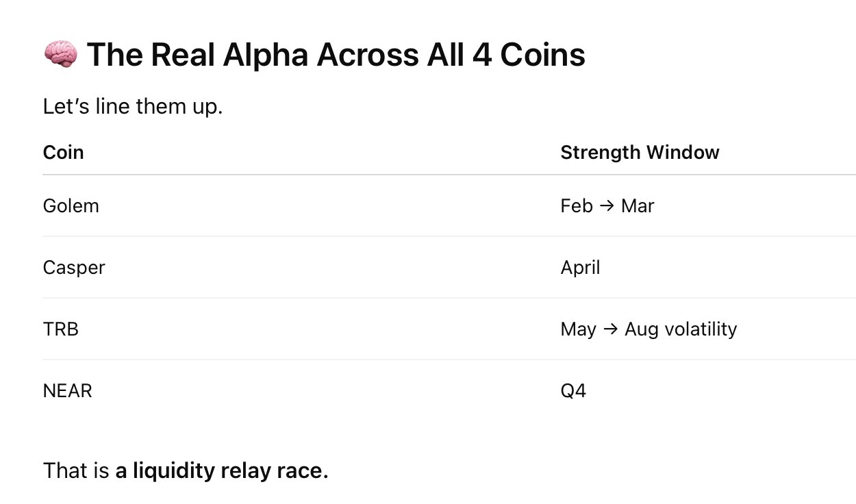Click the "May" text in TRB's row

pos(578,329)
